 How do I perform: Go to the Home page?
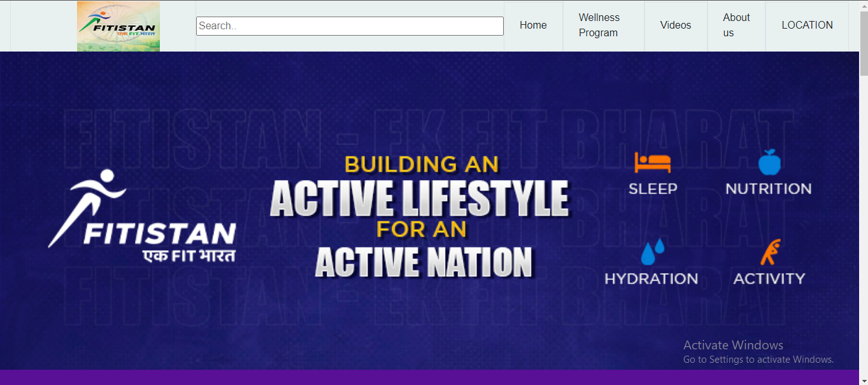coord(533,25)
